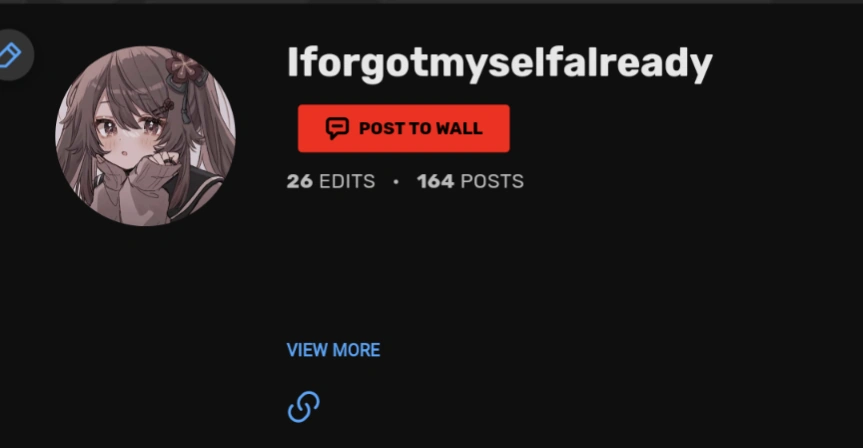Click the word POSTS label

(492, 181)
